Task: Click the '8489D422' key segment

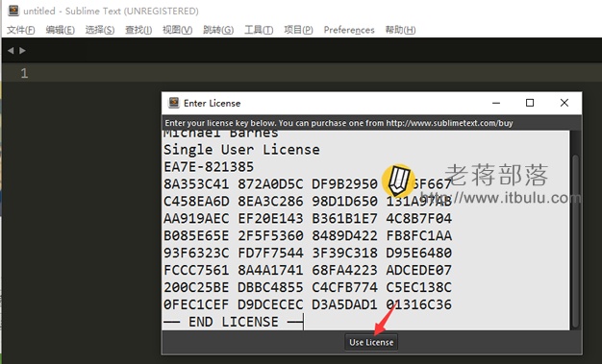Action: tap(344, 235)
